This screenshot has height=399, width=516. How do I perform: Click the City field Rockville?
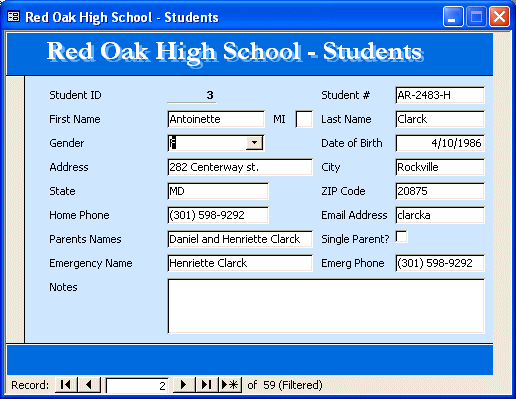click(440, 167)
